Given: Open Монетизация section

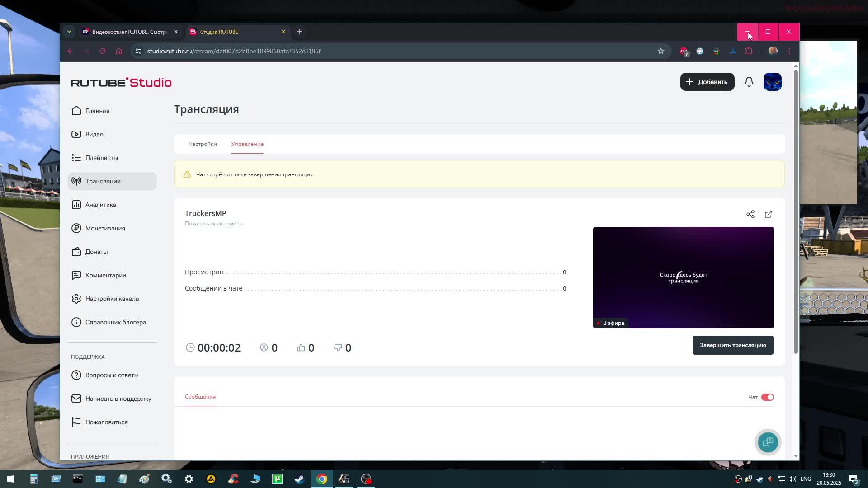Looking at the screenshot, I should pyautogui.click(x=112, y=228).
